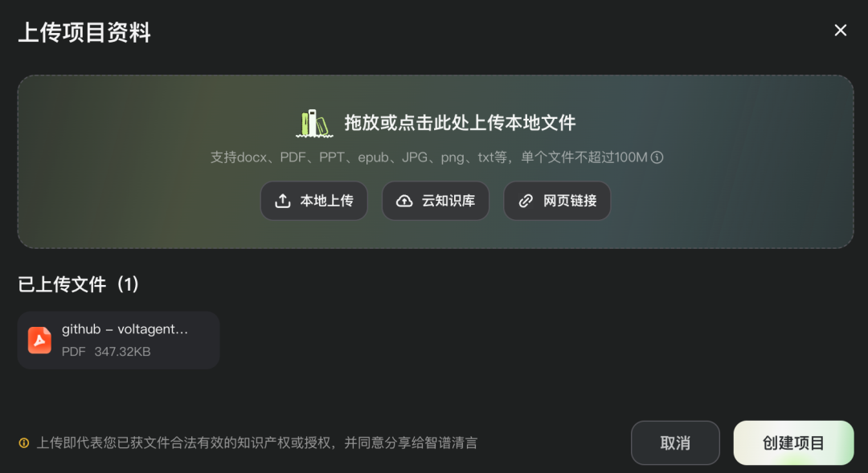Click the 拖放或点击此处上传本地文件 drop zone text
The height and width of the screenshot is (473, 868).
point(460,123)
